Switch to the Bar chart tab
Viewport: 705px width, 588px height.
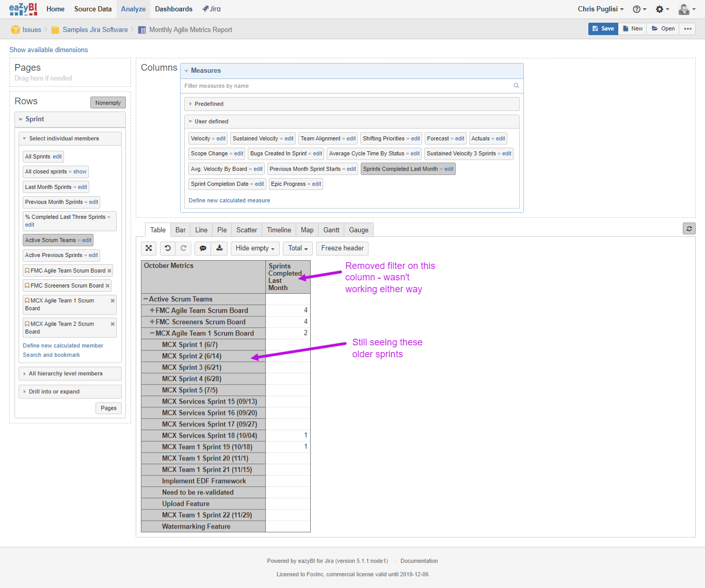(181, 230)
